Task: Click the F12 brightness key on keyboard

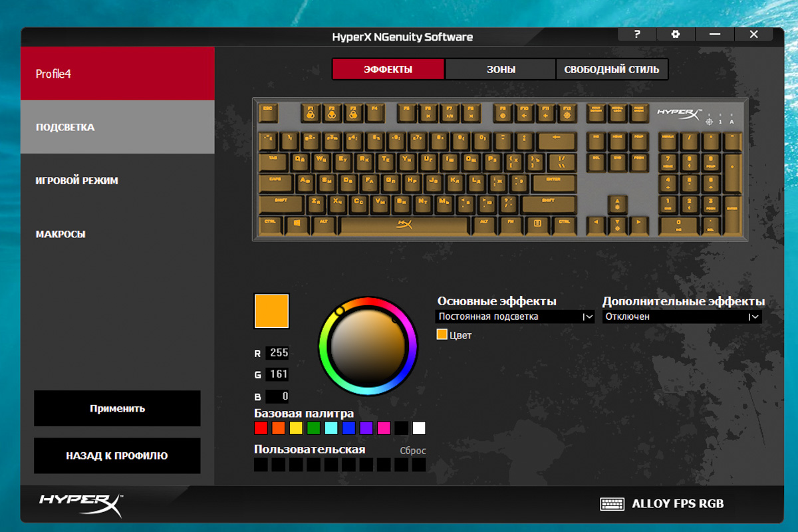Action: click(x=567, y=112)
